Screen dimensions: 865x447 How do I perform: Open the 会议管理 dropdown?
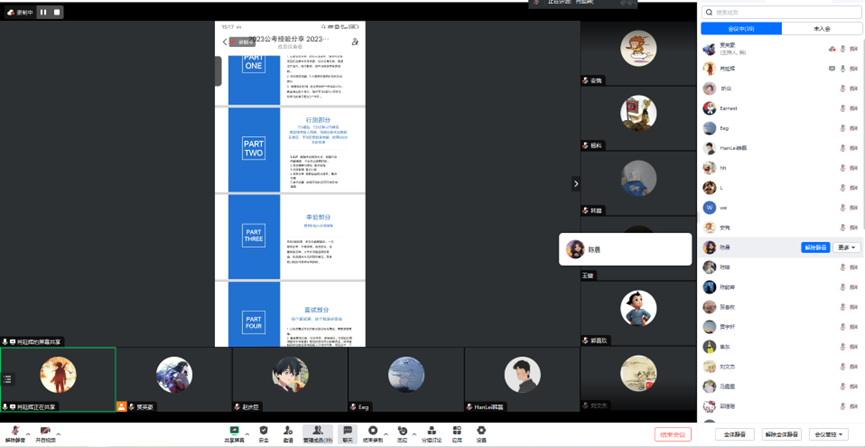(829, 435)
